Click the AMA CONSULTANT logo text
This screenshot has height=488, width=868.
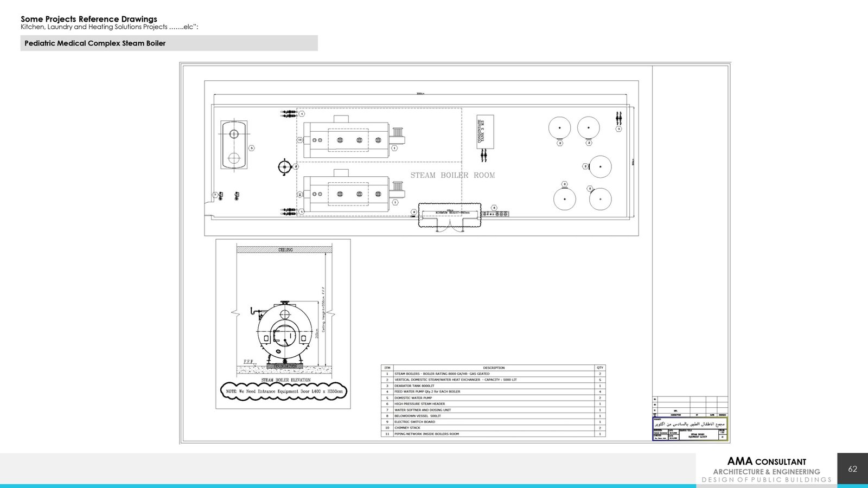767,461
